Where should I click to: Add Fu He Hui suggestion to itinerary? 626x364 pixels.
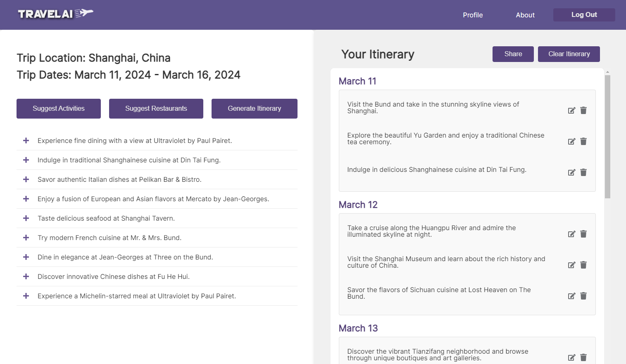[26, 276]
